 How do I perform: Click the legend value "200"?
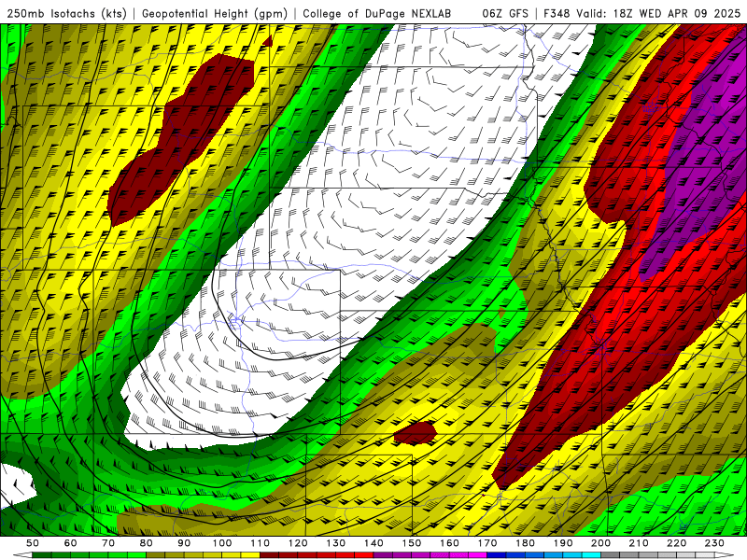coord(600,543)
